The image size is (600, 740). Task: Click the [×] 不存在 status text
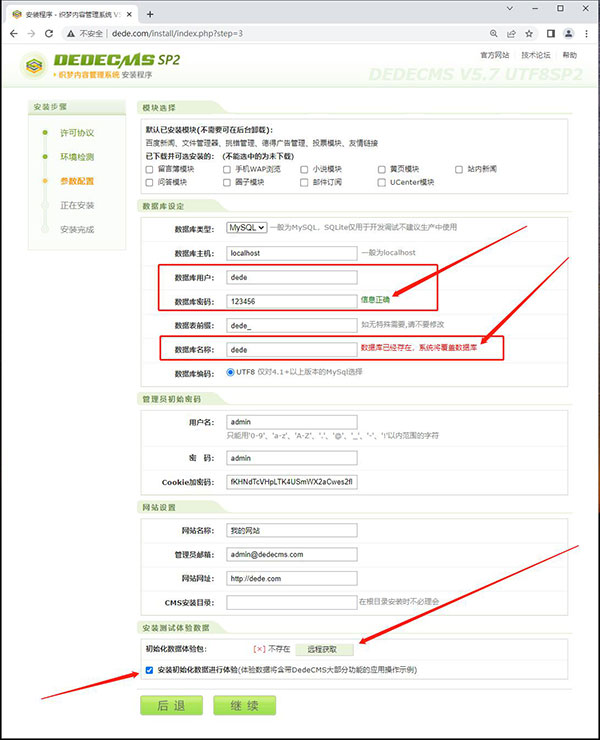click(x=271, y=649)
